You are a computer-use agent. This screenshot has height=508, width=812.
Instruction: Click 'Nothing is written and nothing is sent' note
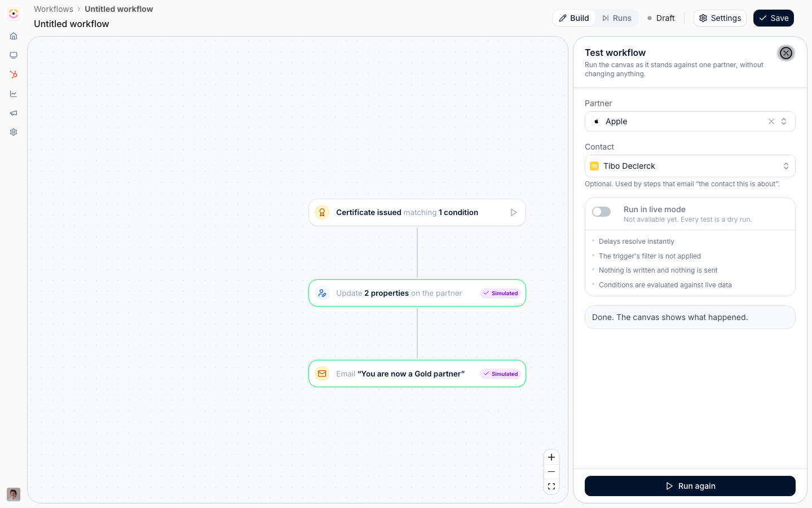coord(658,270)
